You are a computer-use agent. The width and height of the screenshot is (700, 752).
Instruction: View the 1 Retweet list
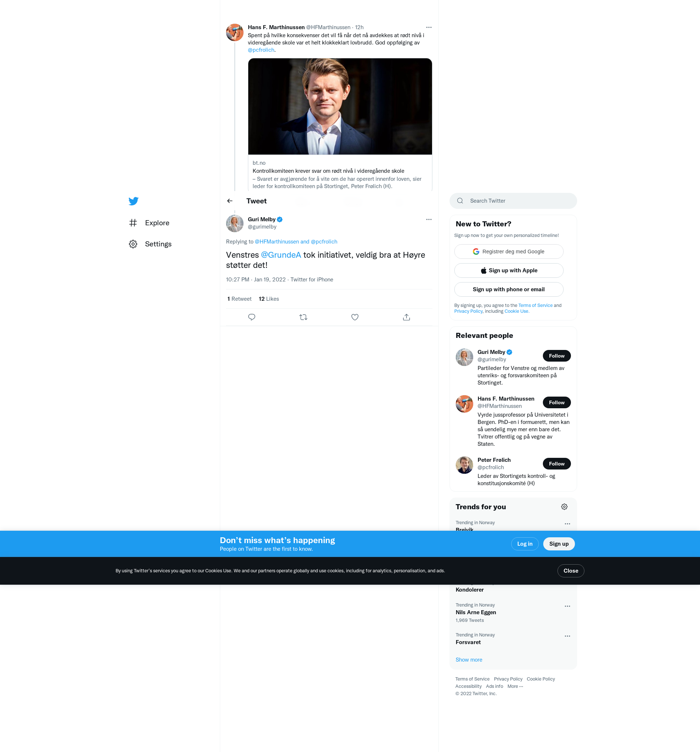(x=239, y=299)
